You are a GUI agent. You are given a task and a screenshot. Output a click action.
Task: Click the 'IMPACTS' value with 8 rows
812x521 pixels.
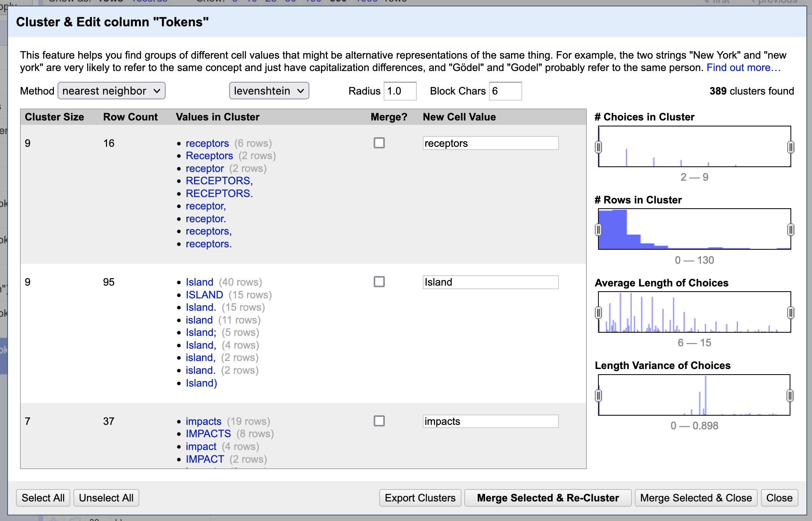[x=208, y=434]
